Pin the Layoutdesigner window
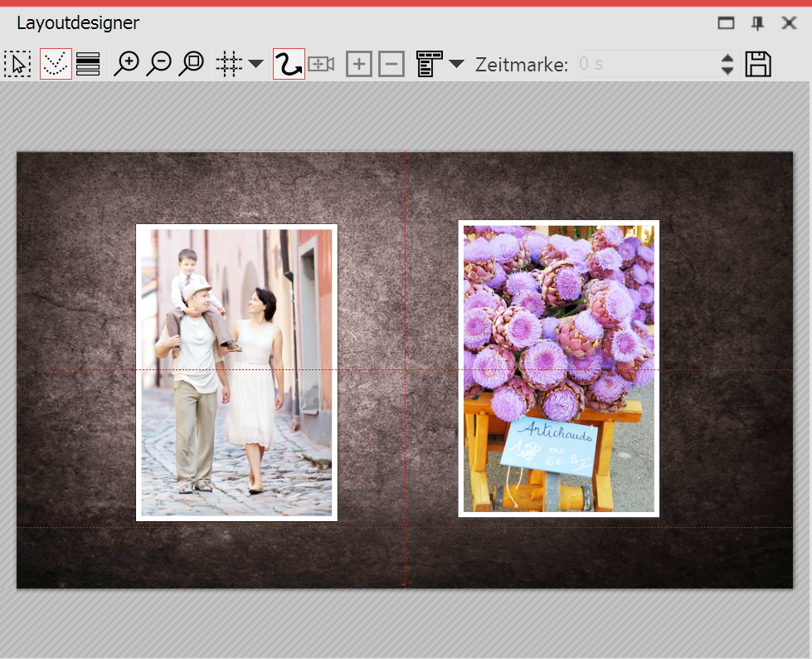Screen dimensions: 812x659 [756, 22]
